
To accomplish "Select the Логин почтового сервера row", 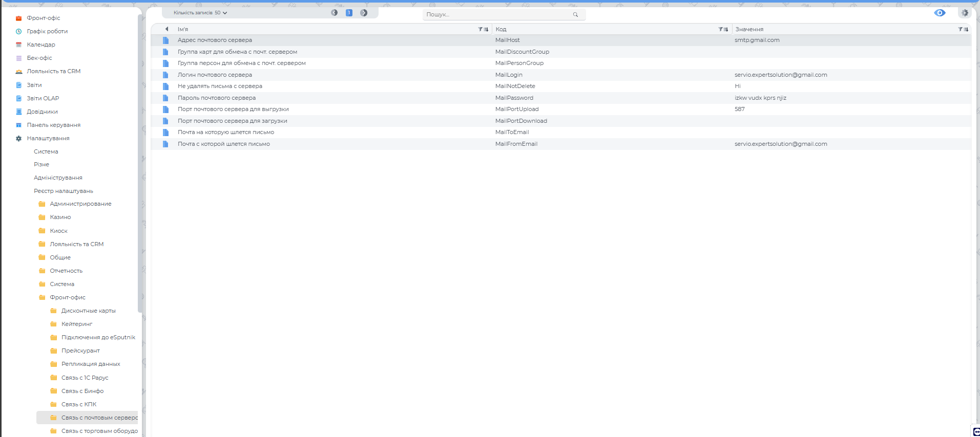I will tap(215, 75).
